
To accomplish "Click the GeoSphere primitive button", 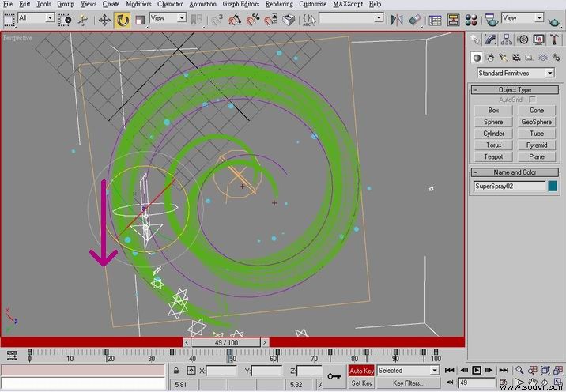I will click(x=537, y=122).
